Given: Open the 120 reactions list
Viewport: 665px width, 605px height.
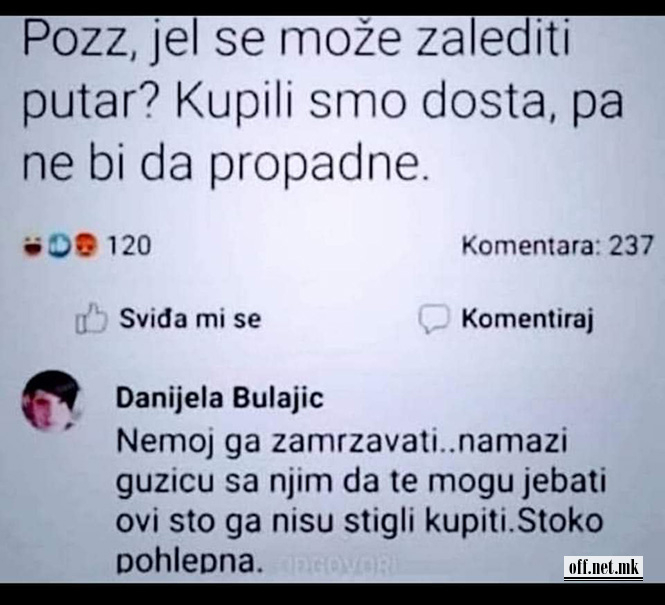Looking at the screenshot, I should [129, 246].
